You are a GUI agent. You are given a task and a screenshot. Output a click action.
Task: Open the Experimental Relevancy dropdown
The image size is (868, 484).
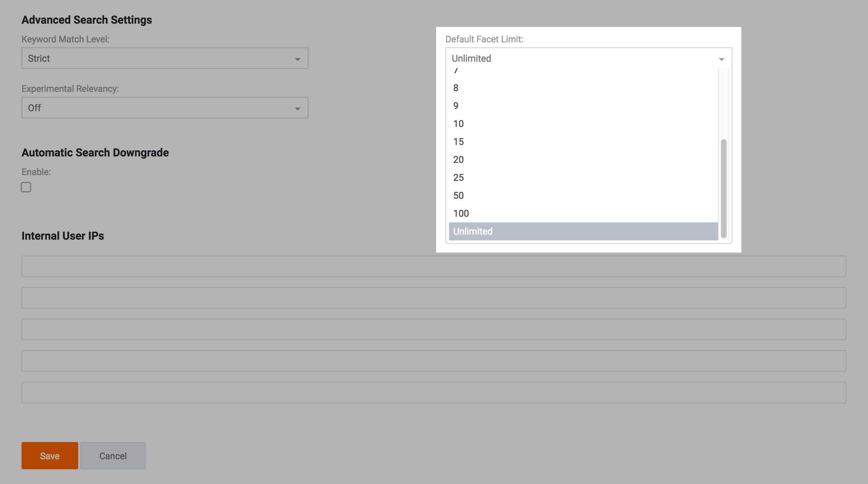[x=165, y=108]
